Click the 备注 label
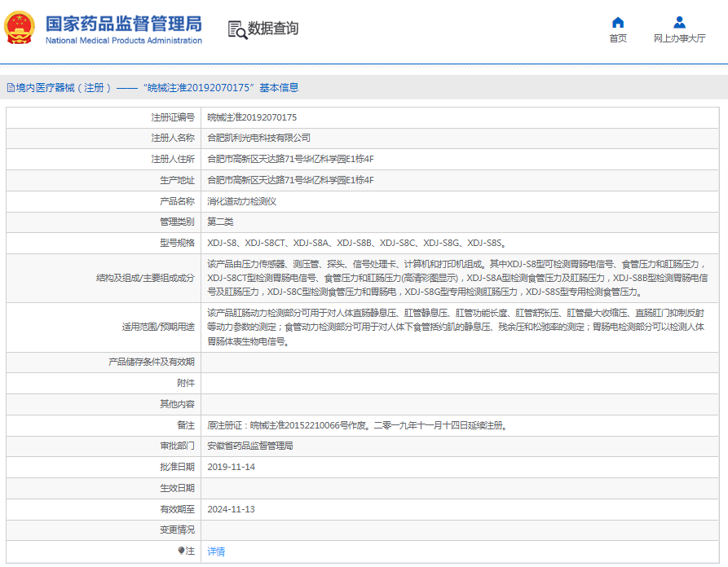The width and height of the screenshot is (728, 567). [186, 425]
